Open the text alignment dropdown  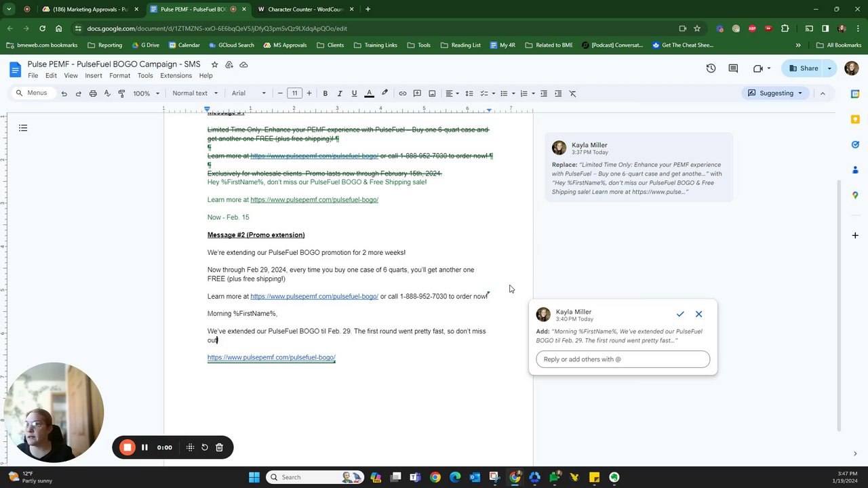click(x=453, y=94)
